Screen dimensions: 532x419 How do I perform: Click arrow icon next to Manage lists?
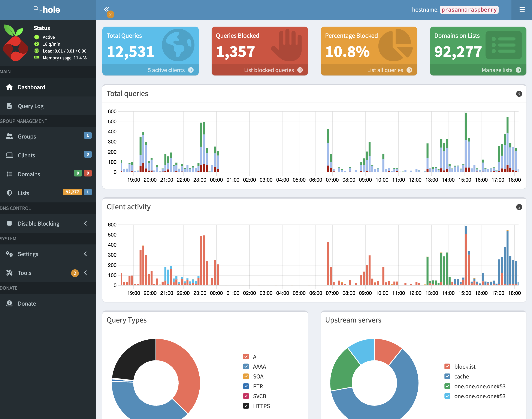pyautogui.click(x=519, y=70)
